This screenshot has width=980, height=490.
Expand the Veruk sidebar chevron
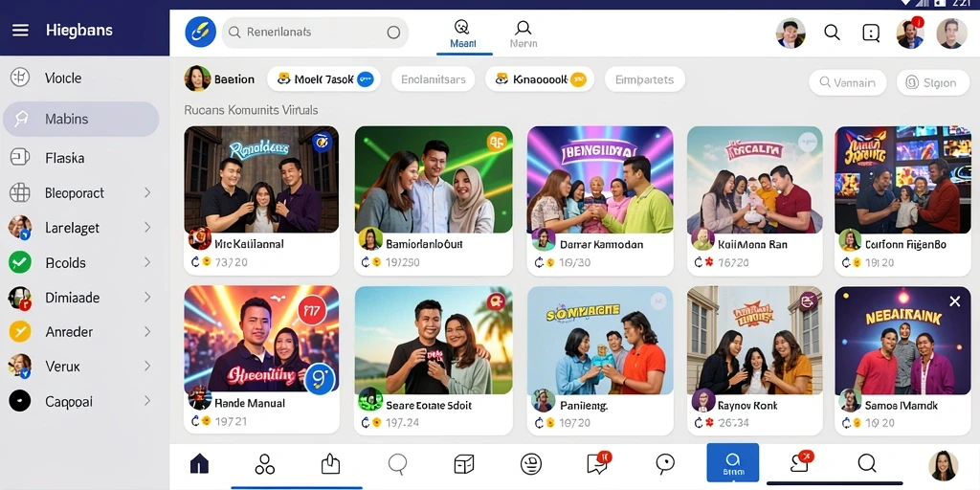147,367
